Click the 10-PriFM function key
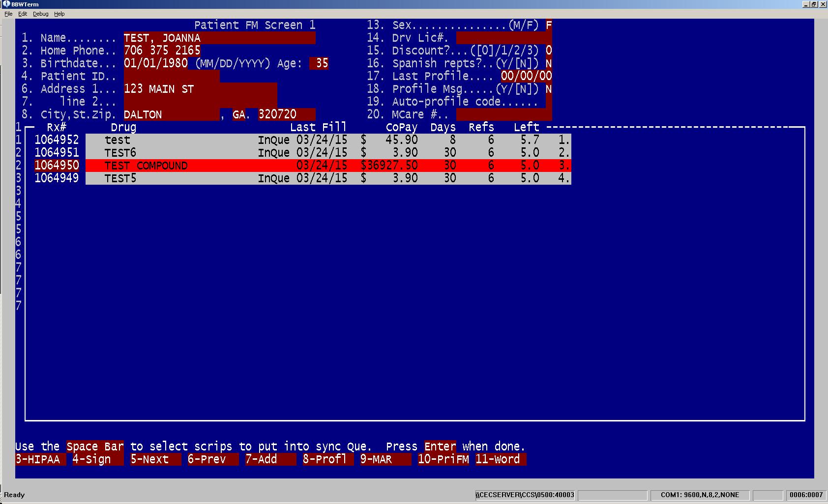Screen dimensions: 828x504 [444, 459]
